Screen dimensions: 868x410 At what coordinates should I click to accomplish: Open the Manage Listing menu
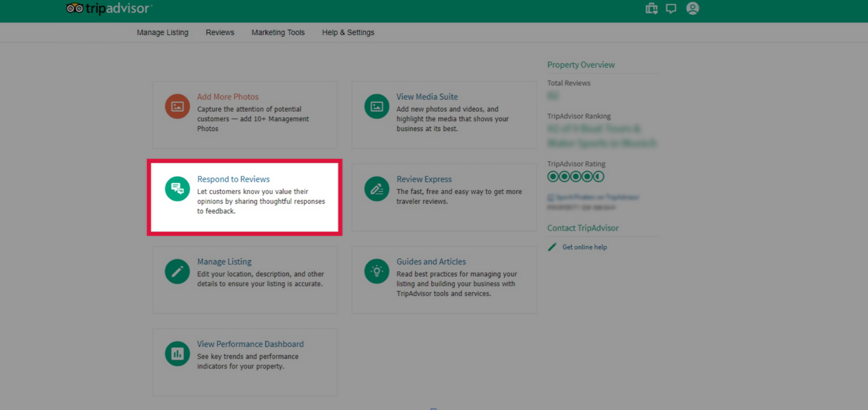pos(162,32)
